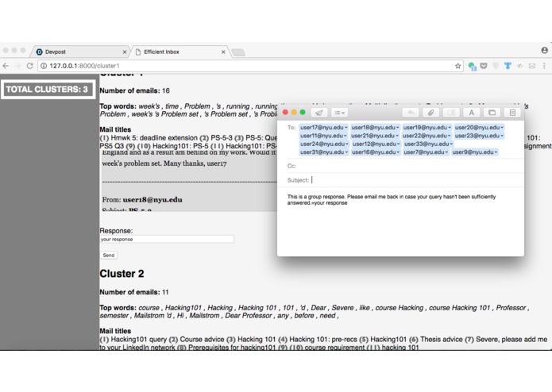Click the 'Course advice' mail title
The height and width of the screenshot is (392, 552).
pos(202,340)
